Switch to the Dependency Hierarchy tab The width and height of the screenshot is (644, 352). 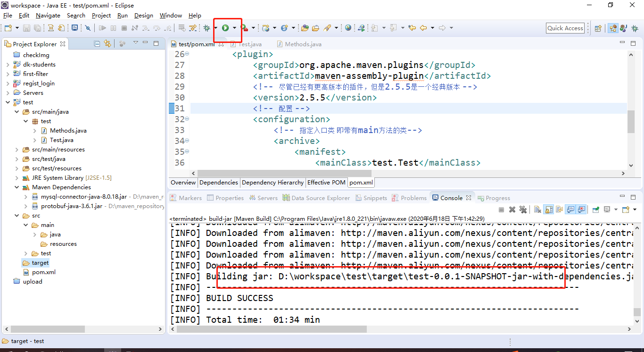(272, 183)
